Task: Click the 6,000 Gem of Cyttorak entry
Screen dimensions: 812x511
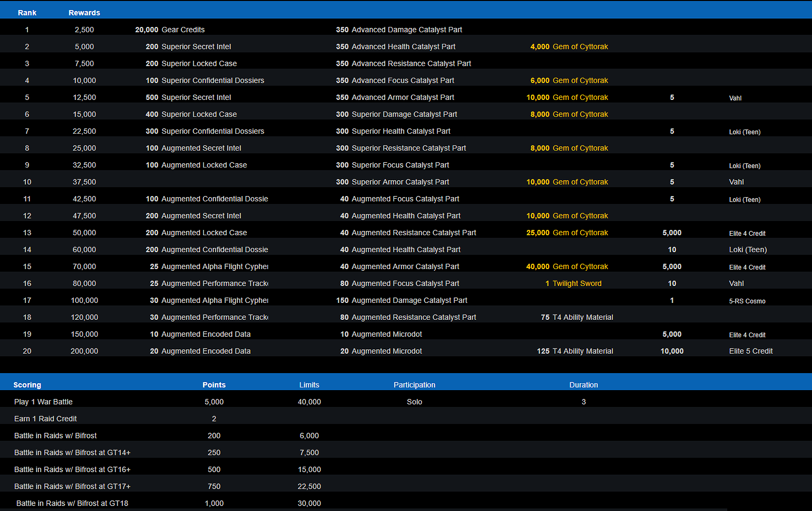Action: click(x=569, y=80)
